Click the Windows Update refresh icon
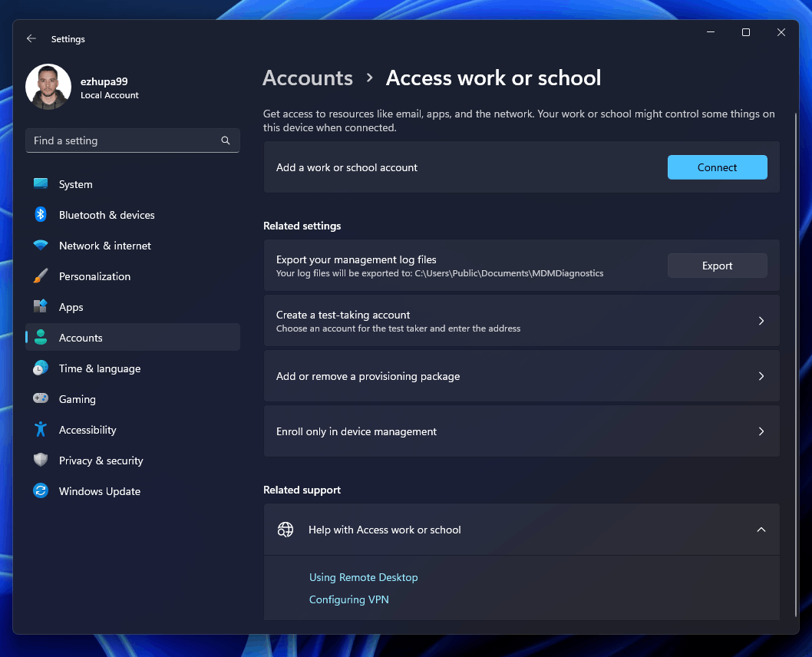This screenshot has height=657, width=812. [x=41, y=490]
